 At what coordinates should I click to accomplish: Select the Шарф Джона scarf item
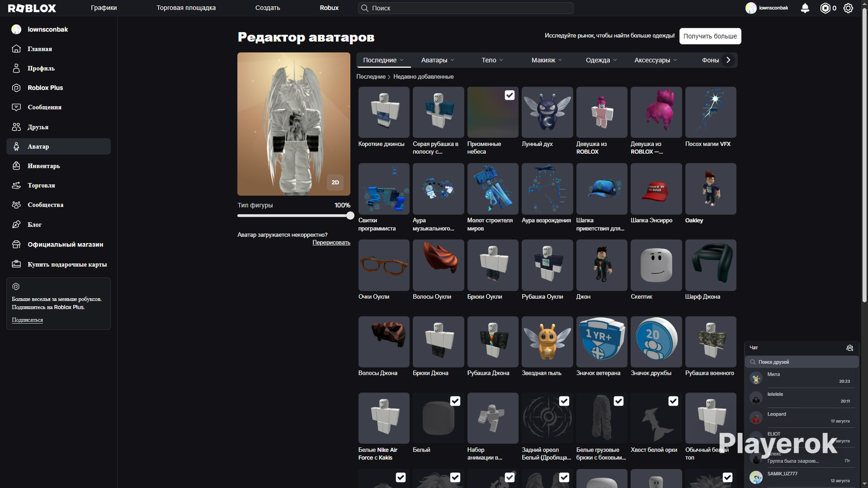(711, 265)
